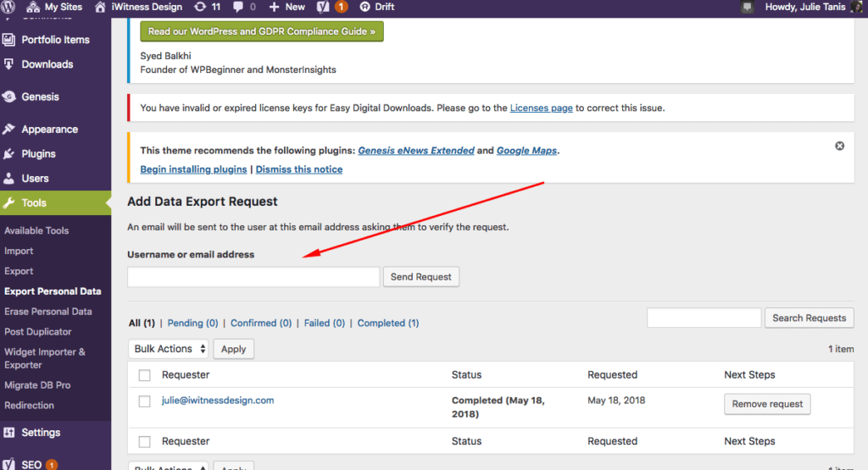Open My Sites in admin bar

pos(54,7)
